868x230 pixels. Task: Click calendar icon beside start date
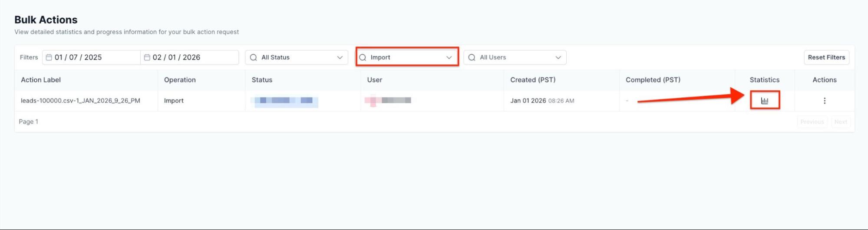pos(49,57)
